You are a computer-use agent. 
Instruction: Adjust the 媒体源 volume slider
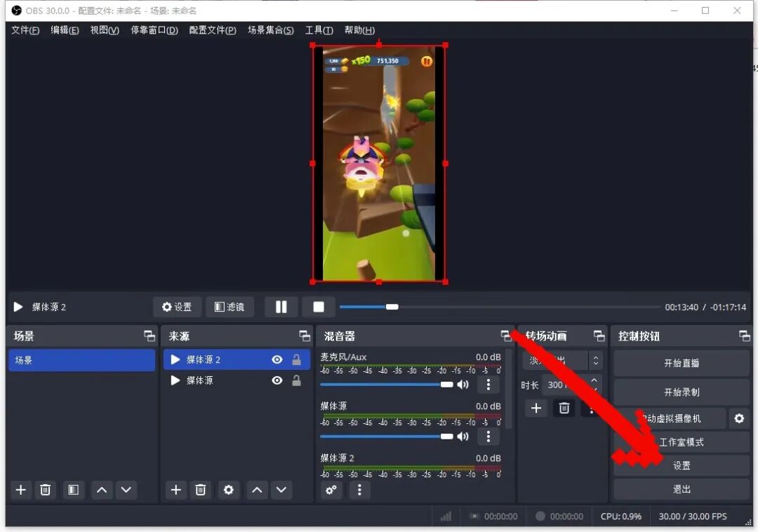[387, 437]
